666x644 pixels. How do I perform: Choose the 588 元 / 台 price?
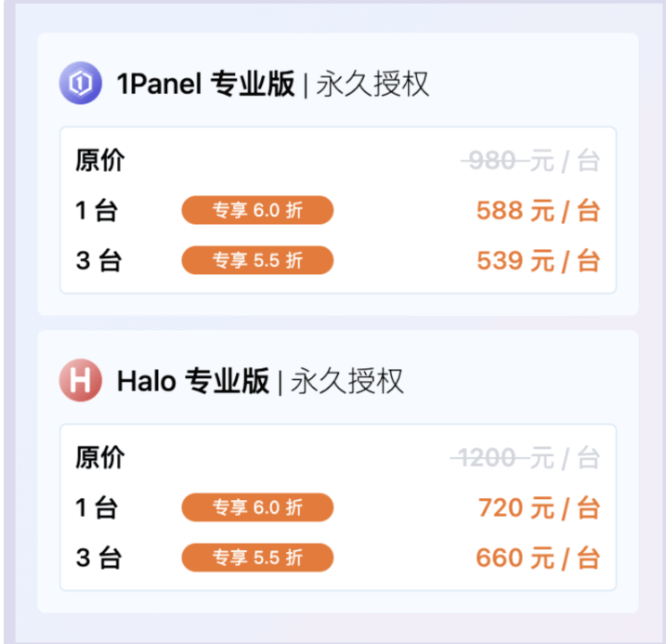click(x=538, y=210)
